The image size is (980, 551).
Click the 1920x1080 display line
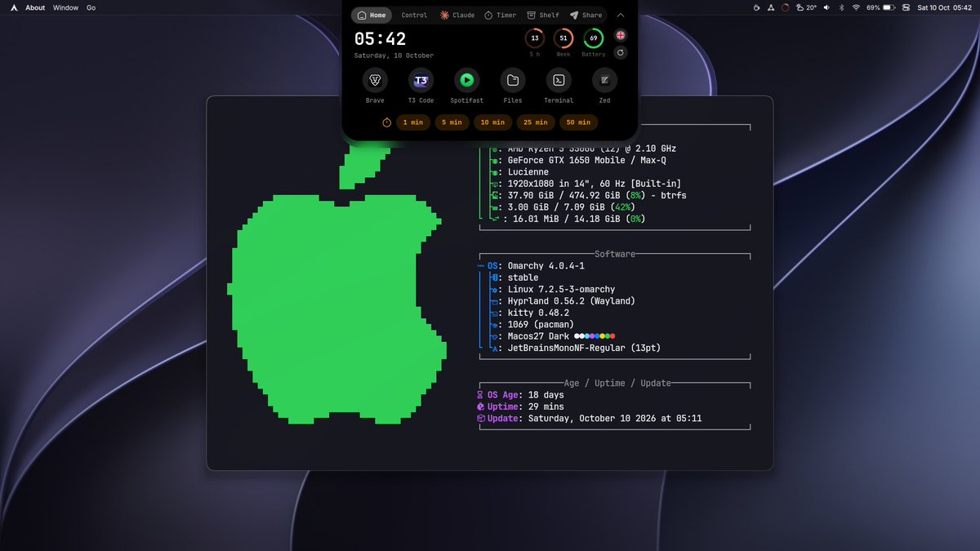click(586, 184)
